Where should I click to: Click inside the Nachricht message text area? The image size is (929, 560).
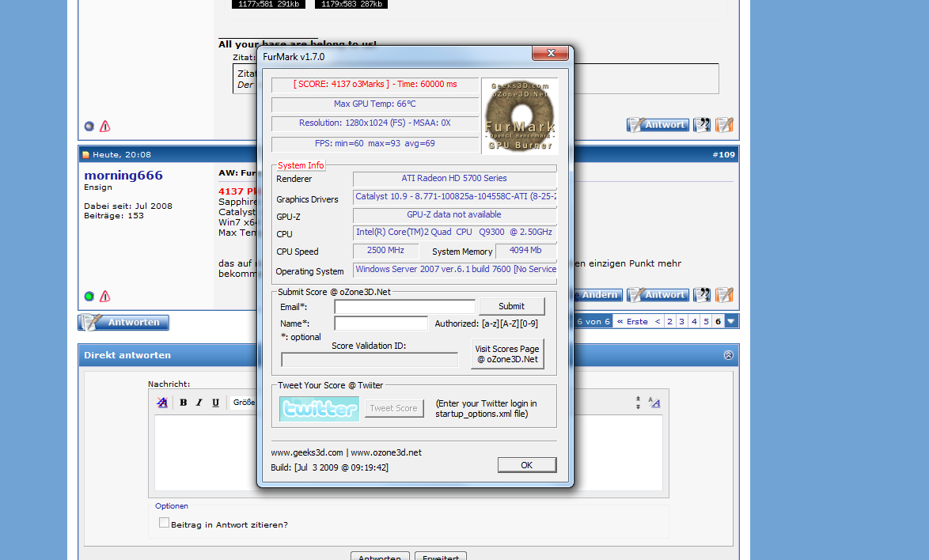click(409, 453)
